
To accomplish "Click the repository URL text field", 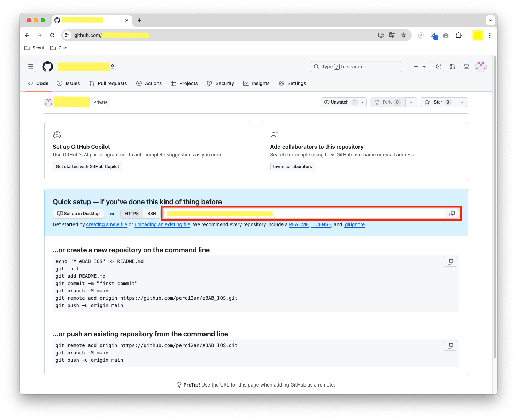I will coord(304,214).
